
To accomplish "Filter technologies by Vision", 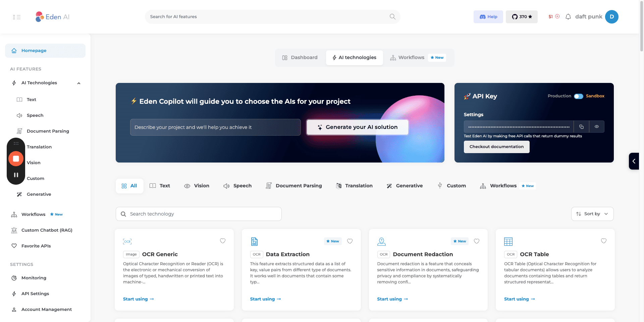I will point(197,186).
